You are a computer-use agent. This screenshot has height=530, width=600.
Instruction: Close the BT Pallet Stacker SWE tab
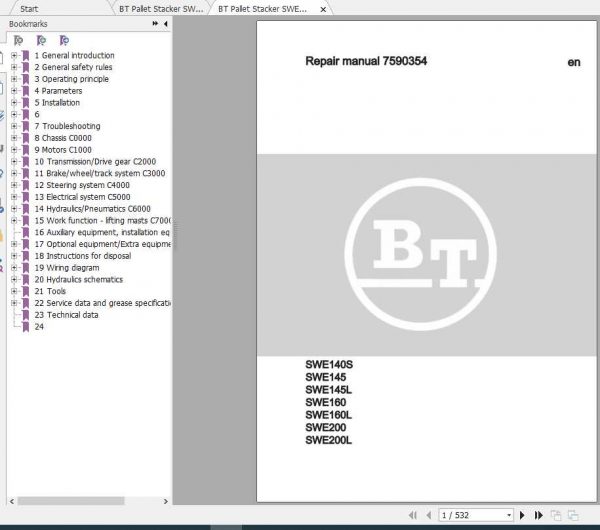coord(323,9)
